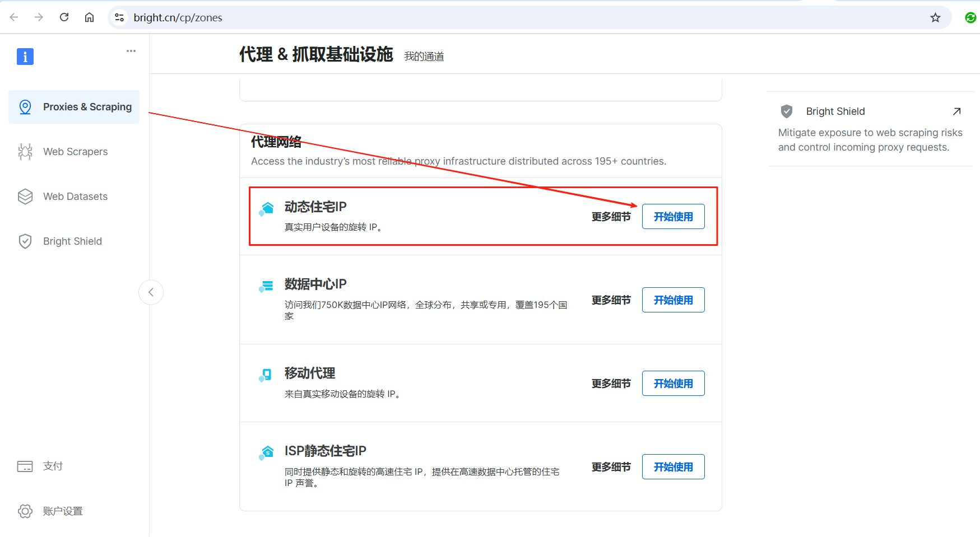Viewport: 980px width, 537px height.
Task: Click the 支付 credit card icon
Action: click(x=25, y=466)
